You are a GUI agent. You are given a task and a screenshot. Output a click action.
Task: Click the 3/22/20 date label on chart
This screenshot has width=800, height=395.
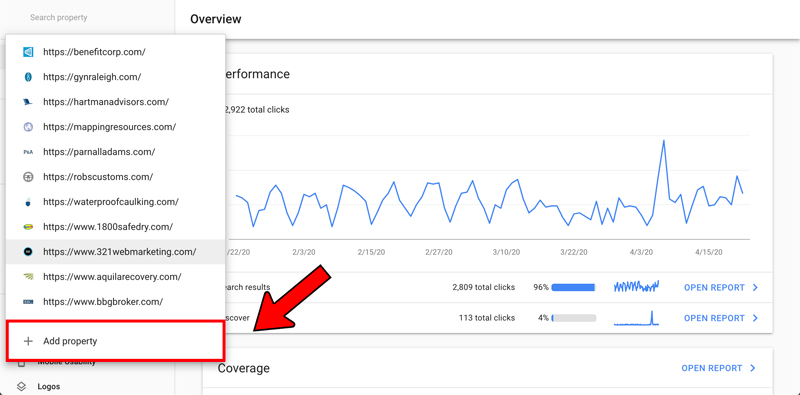coord(573,252)
